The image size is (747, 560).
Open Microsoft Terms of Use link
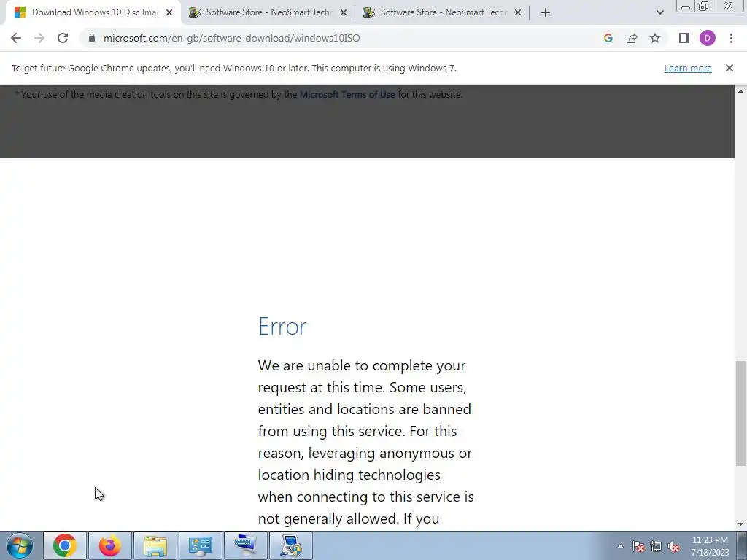tap(347, 94)
